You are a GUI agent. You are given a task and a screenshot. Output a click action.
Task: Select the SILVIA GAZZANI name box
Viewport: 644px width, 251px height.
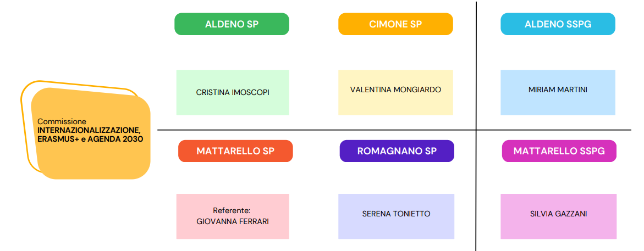pyautogui.click(x=559, y=216)
